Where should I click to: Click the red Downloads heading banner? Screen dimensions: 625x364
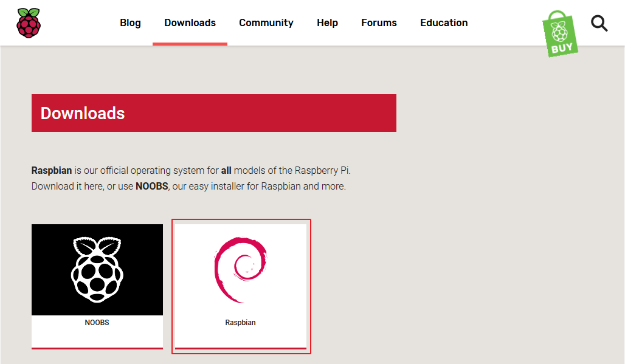tap(213, 113)
